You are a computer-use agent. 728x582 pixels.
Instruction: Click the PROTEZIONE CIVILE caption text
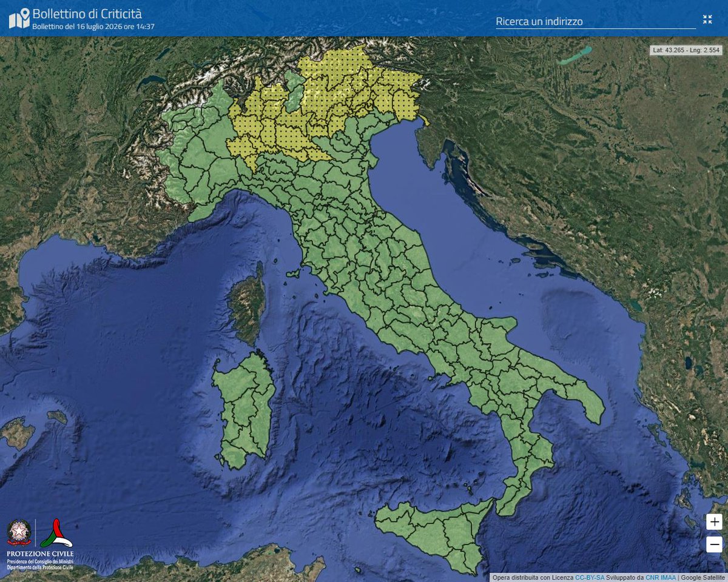[x=40, y=554]
